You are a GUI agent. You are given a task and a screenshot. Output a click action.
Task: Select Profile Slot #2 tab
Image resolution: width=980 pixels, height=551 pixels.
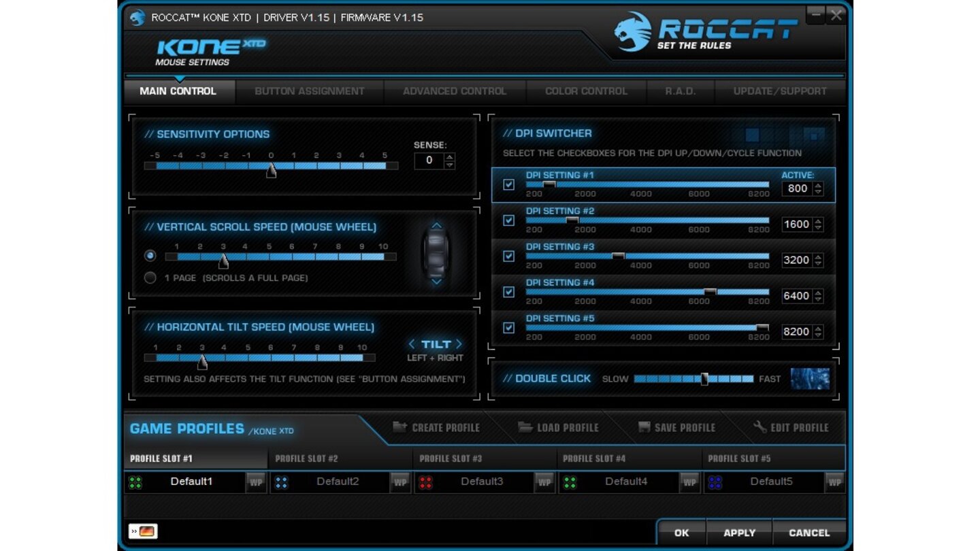(340, 458)
